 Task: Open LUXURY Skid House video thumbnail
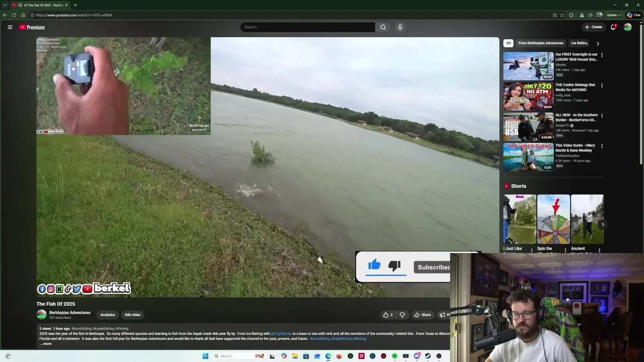[x=528, y=66]
